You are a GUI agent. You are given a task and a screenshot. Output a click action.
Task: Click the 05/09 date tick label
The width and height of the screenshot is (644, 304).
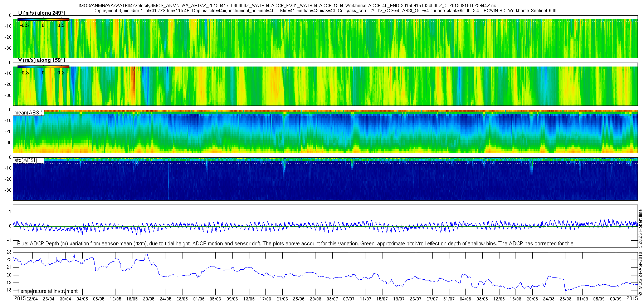click(599, 299)
